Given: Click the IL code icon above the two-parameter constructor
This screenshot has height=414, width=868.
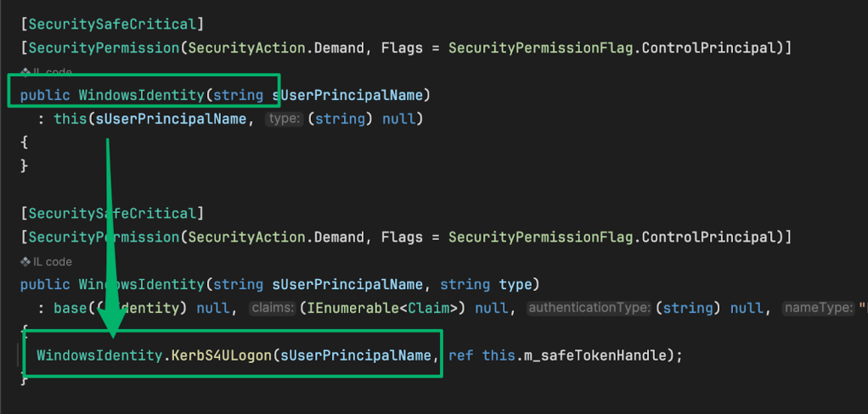Looking at the screenshot, I should (x=25, y=261).
